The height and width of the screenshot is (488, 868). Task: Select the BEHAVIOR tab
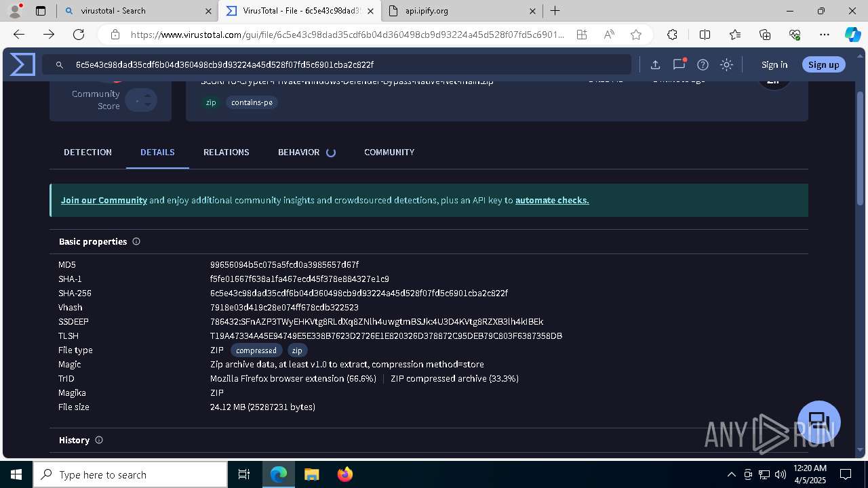307,152
